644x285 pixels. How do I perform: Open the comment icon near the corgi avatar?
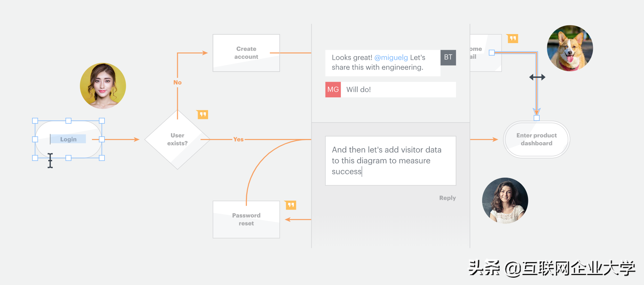[x=512, y=38]
